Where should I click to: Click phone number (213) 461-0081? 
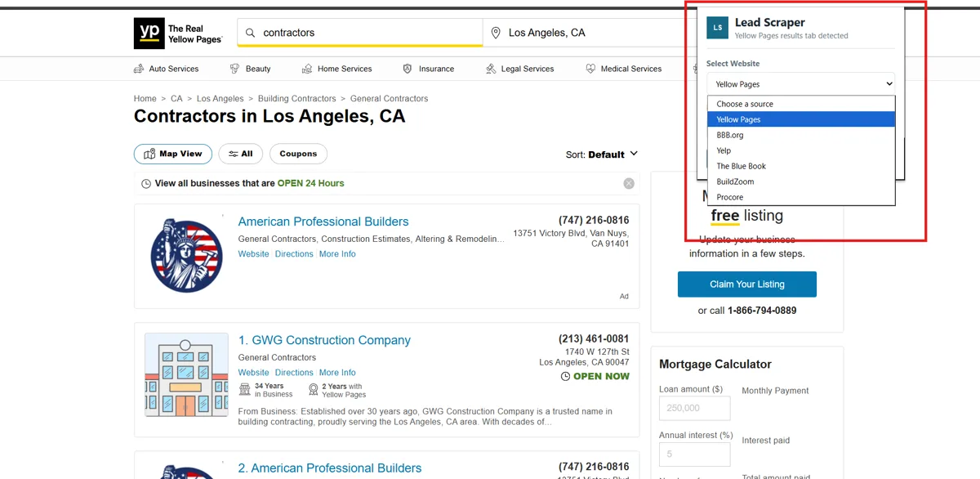[x=594, y=339]
